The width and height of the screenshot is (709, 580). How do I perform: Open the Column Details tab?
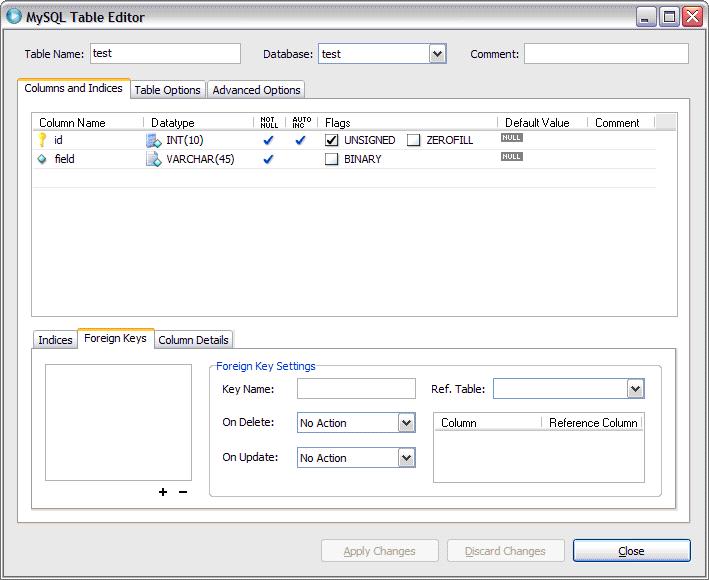[x=193, y=340]
